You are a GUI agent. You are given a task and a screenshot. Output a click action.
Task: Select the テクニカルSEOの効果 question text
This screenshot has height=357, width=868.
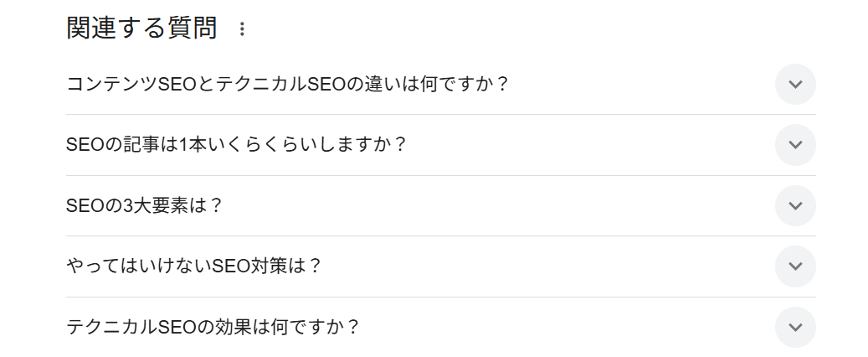click(x=213, y=327)
